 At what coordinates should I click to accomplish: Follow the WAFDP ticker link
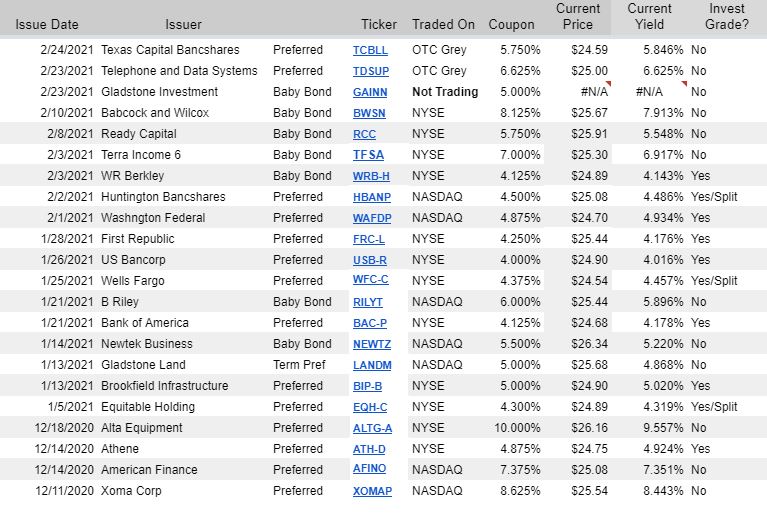pos(372,218)
